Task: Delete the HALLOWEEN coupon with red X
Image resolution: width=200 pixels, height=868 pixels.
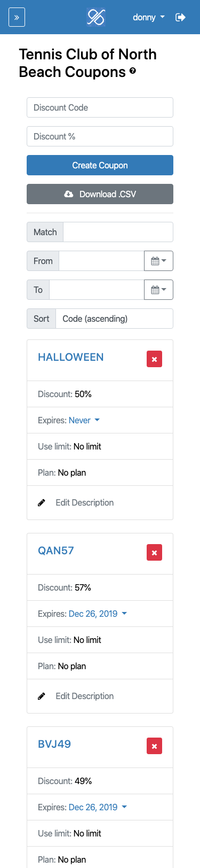Action: (x=154, y=359)
